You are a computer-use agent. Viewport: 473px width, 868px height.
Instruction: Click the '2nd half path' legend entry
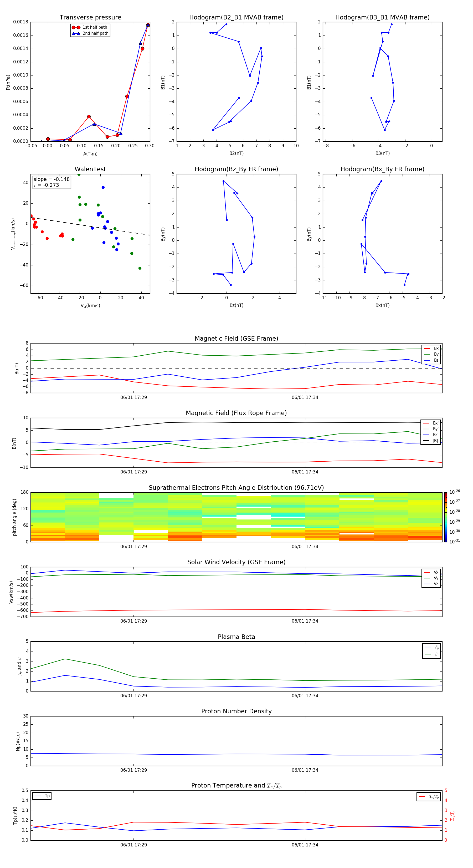90,33
